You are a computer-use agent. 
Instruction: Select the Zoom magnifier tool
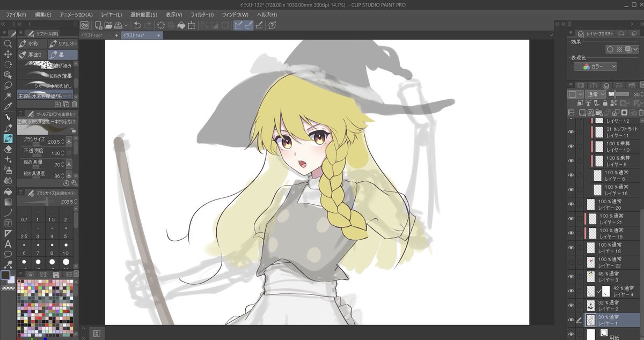(x=8, y=44)
